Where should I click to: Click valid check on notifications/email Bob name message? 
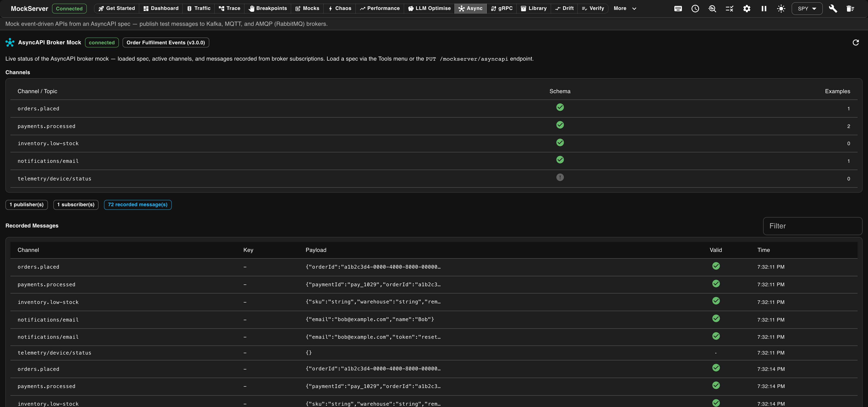(x=716, y=318)
